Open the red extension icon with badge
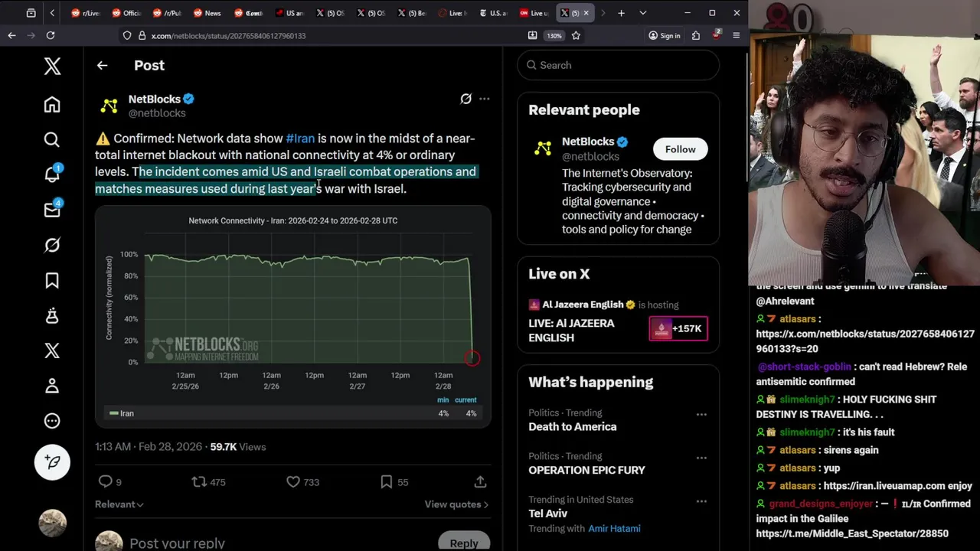The image size is (980, 551). 716,35
